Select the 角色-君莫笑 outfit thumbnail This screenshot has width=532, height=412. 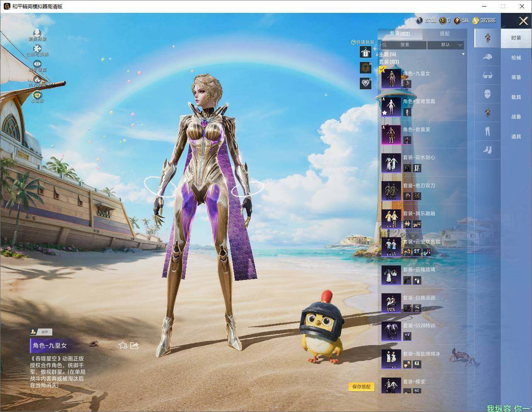pos(391,135)
